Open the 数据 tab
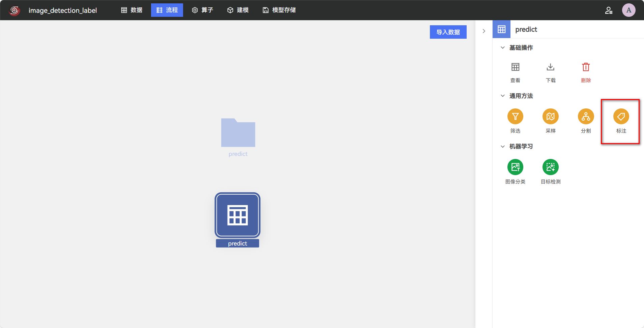Image resolution: width=644 pixels, height=328 pixels. [131, 10]
